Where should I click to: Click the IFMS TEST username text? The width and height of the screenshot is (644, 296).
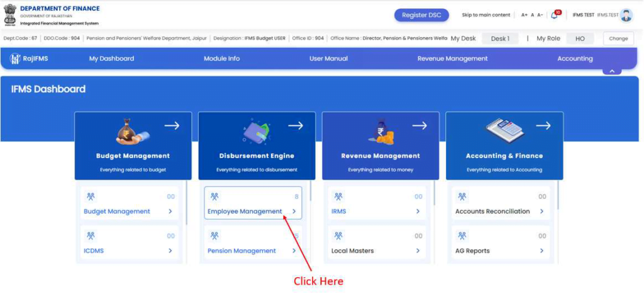583,15
